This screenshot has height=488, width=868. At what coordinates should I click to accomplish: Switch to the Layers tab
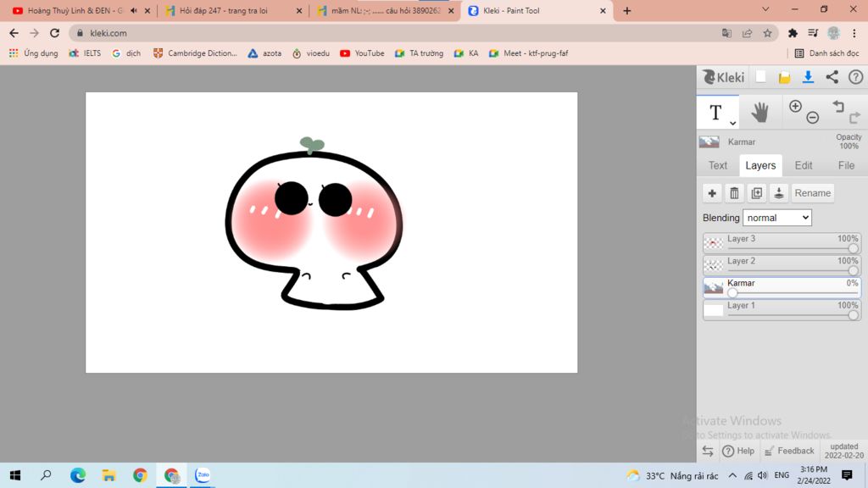pyautogui.click(x=760, y=165)
